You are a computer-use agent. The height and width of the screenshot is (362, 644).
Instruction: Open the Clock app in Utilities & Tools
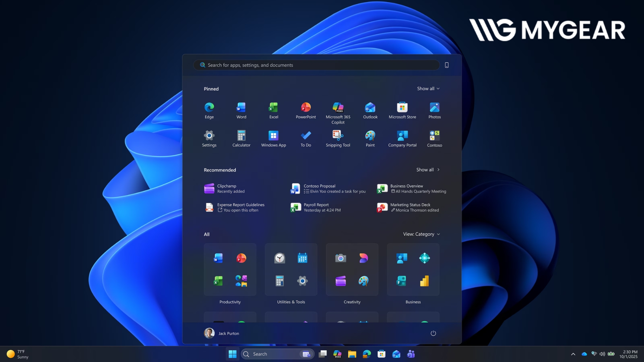tap(279, 258)
